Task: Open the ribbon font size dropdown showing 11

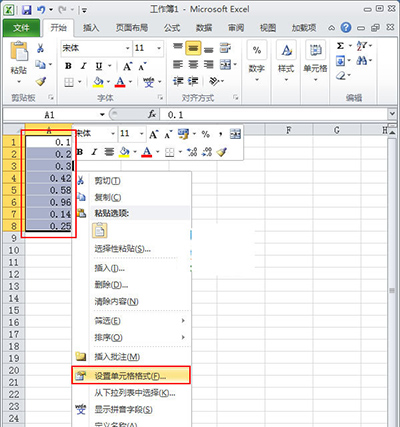Action: pos(159,48)
